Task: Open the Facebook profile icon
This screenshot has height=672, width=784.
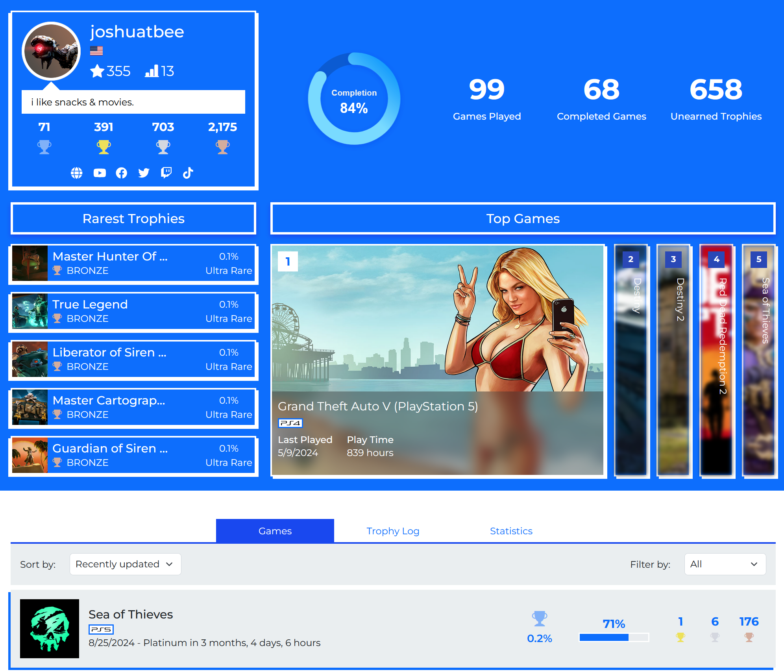Action: click(x=122, y=173)
